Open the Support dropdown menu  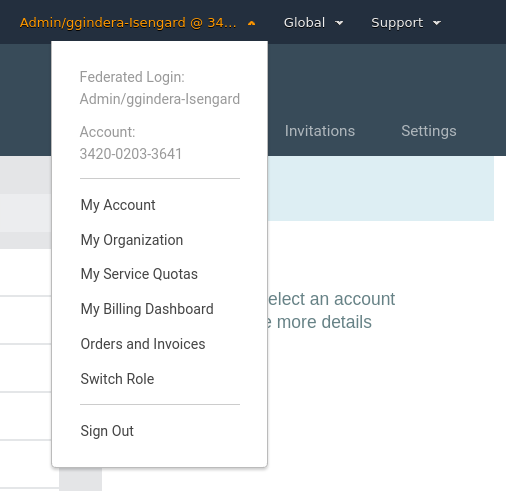[x=406, y=23]
